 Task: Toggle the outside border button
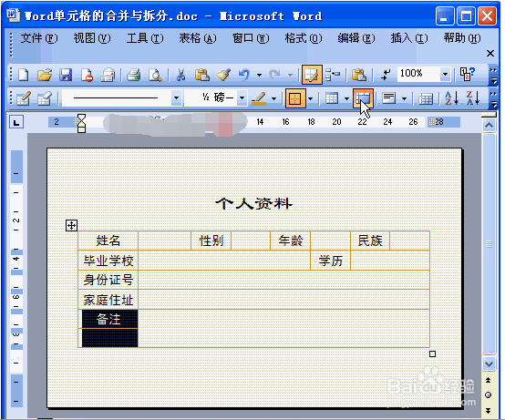(295, 98)
